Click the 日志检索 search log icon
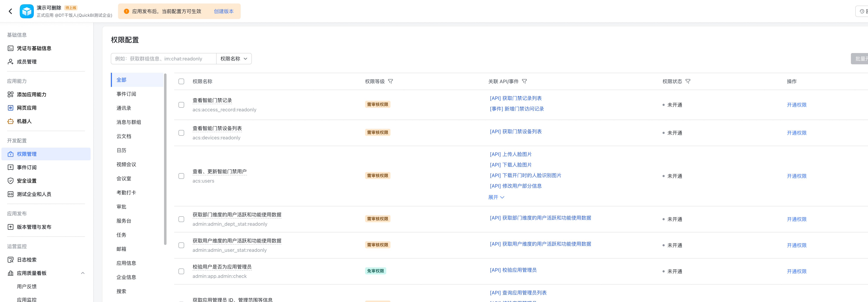This screenshot has height=302, width=868. pos(10,260)
